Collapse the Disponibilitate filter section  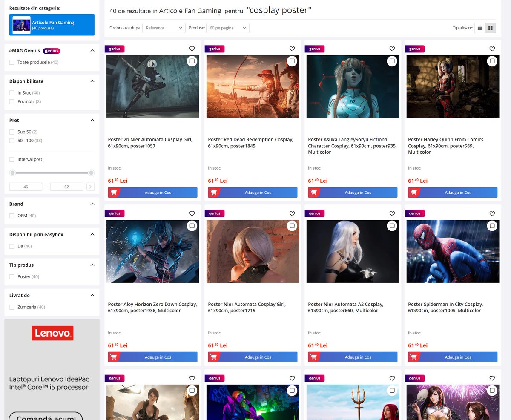[92, 81]
